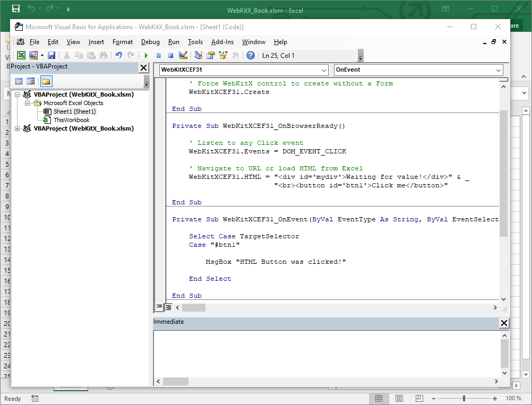The width and height of the screenshot is (532, 405).
Task: Open the Insert menu
Action: [x=96, y=42]
